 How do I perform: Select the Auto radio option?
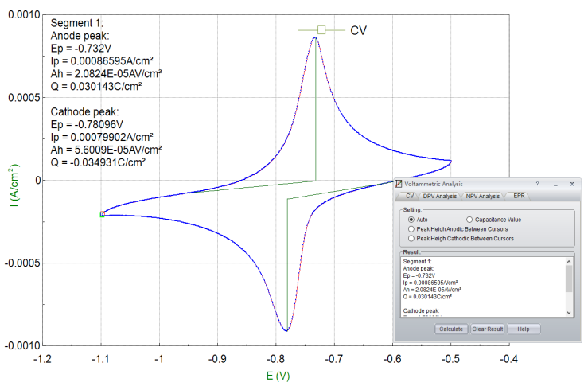pyautogui.click(x=411, y=219)
